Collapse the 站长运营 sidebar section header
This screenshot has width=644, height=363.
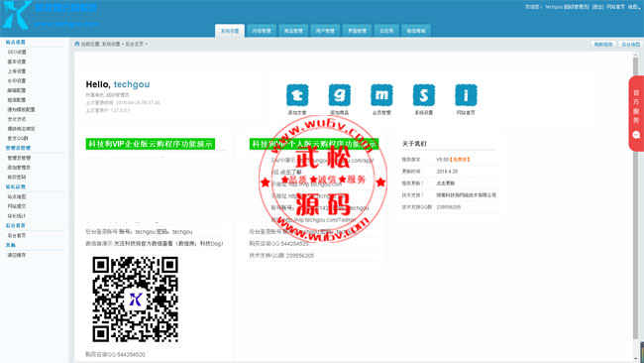(16, 186)
